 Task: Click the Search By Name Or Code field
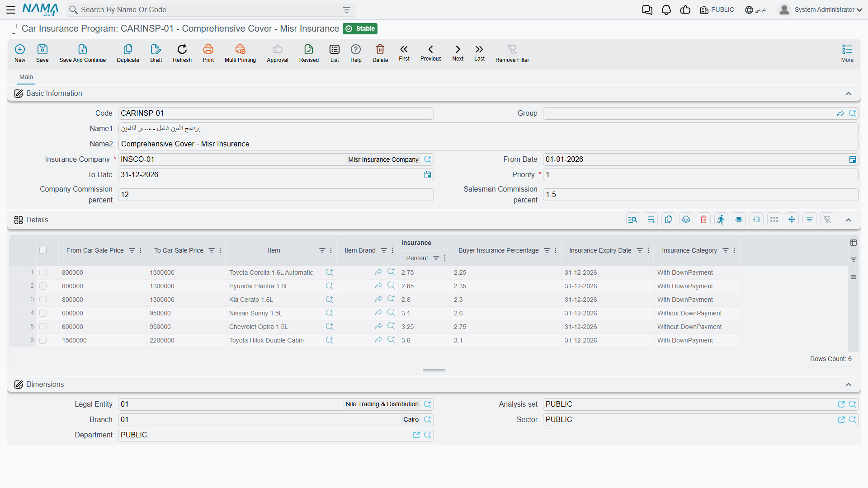point(211,10)
